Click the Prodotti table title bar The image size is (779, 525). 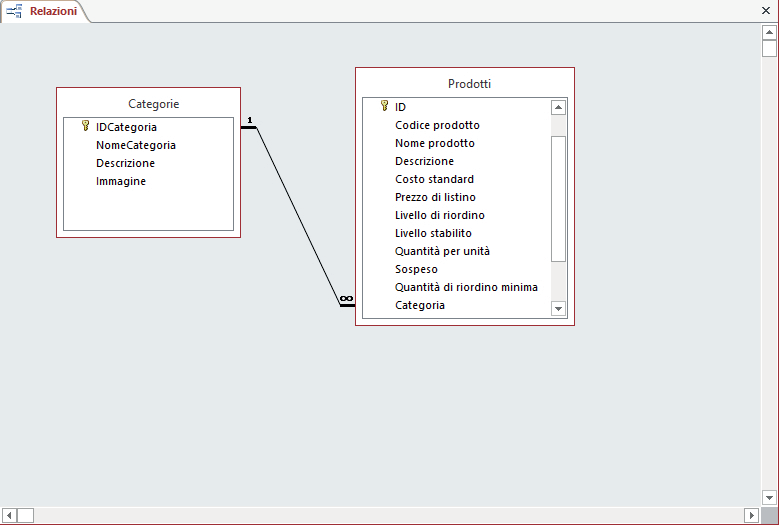469,84
